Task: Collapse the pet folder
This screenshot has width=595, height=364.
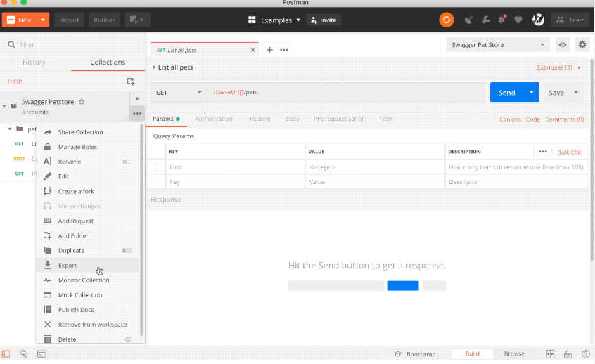Action: tap(11, 129)
